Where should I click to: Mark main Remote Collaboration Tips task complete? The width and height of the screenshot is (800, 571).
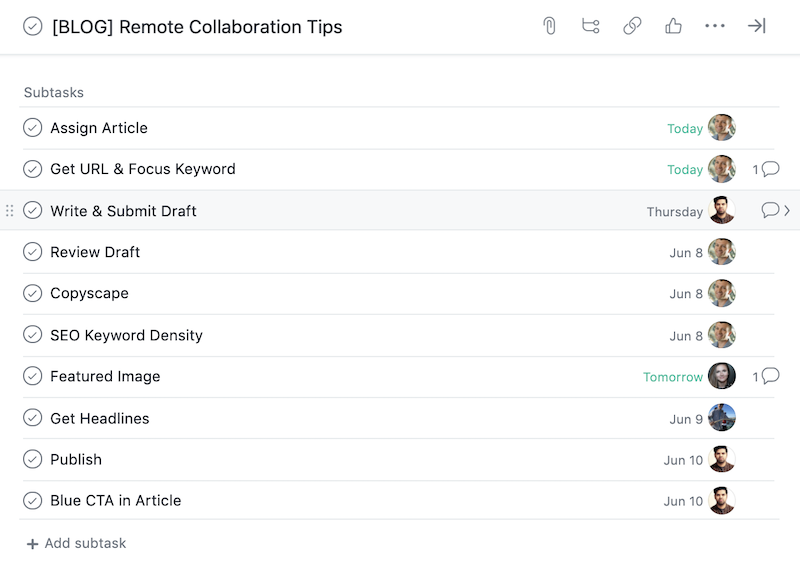tap(33, 26)
